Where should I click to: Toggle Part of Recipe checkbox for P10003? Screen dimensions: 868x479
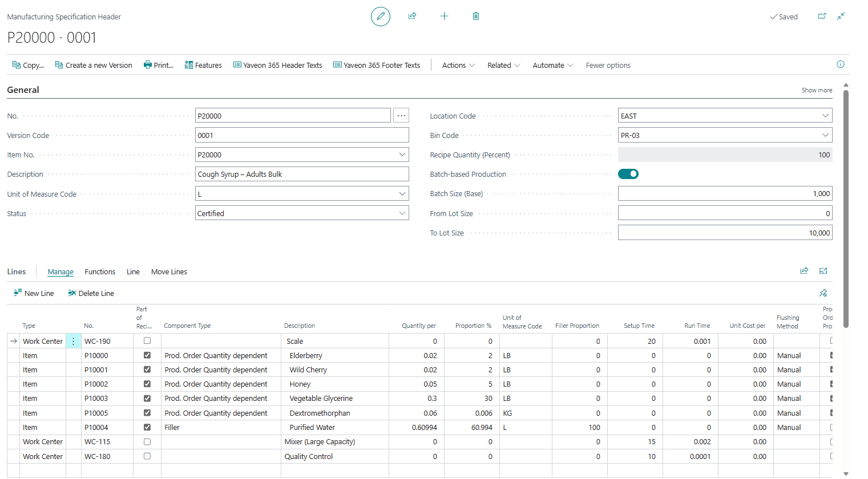coord(147,398)
